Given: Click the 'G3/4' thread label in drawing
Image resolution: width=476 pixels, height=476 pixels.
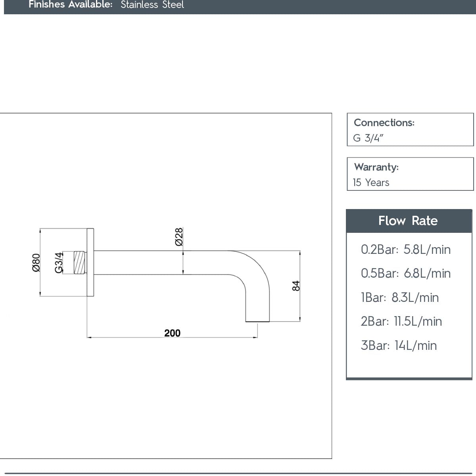Looking at the screenshot, I should (x=59, y=263).
